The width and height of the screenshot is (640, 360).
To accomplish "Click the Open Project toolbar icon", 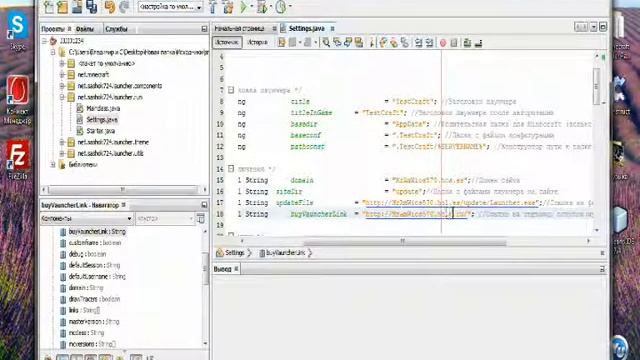I will 77,7.
